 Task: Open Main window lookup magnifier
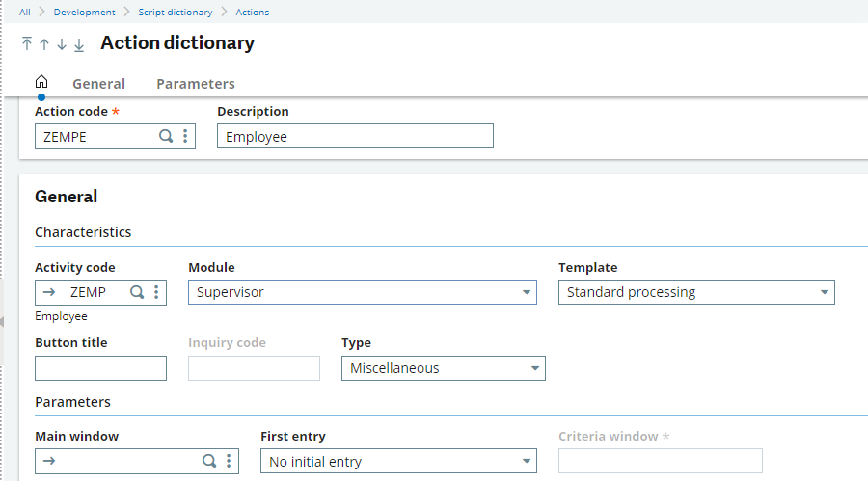tap(208, 461)
